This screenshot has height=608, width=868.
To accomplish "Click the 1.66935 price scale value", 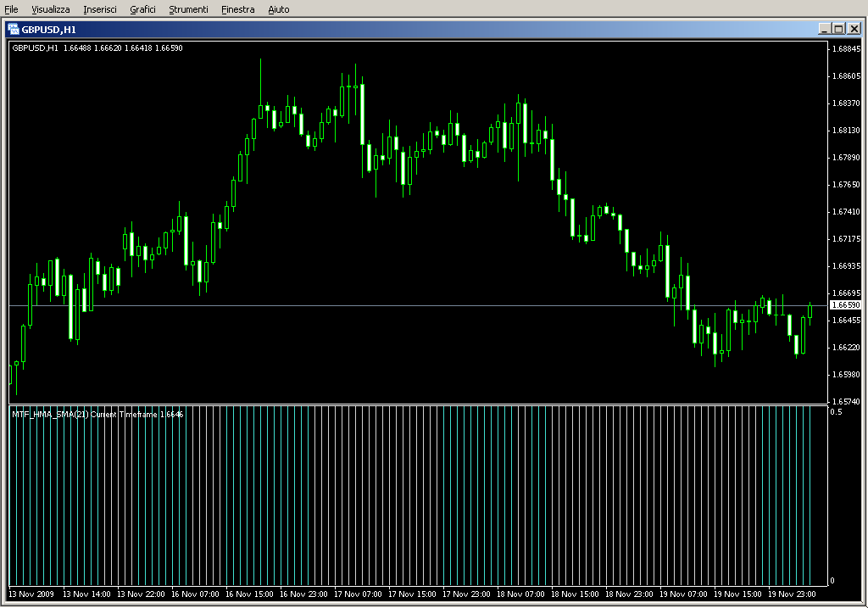I will click(x=847, y=265).
